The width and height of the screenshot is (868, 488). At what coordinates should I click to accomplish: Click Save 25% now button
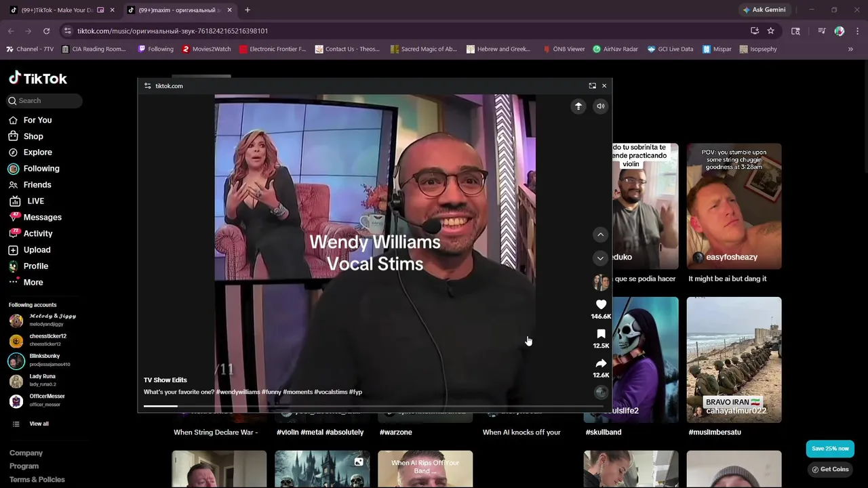click(830, 449)
